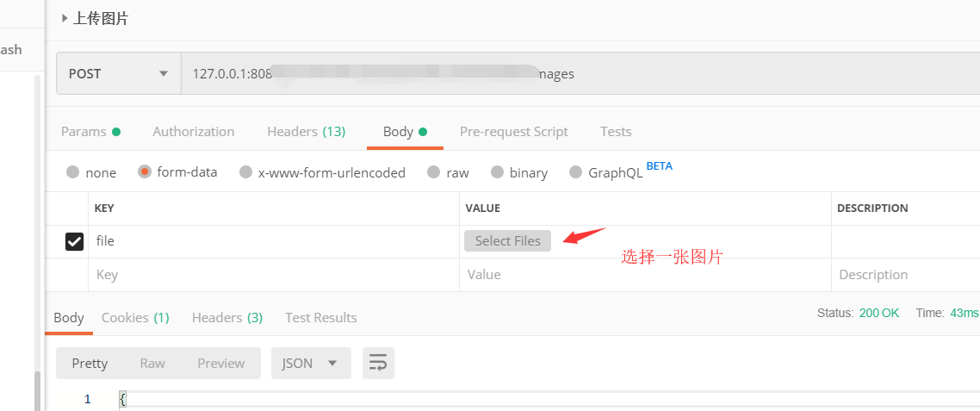Image resolution: width=980 pixels, height=411 pixels.
Task: Open the Authorization tab
Action: coord(193,131)
